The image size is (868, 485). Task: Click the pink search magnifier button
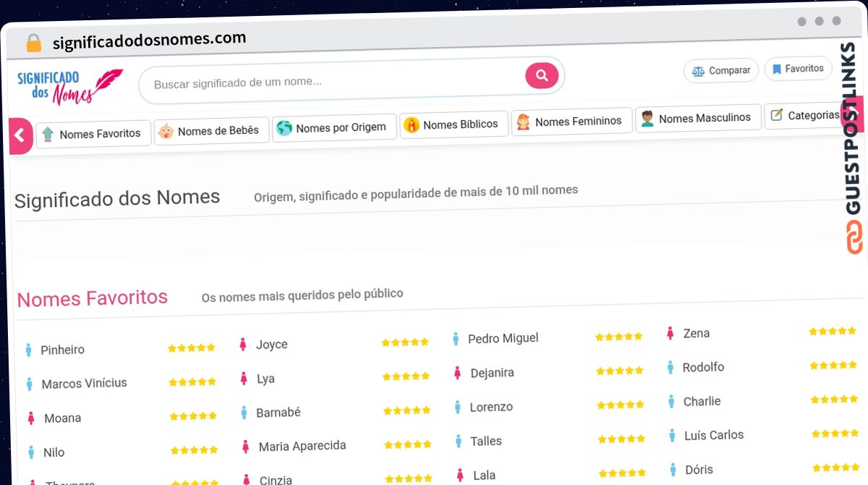(542, 75)
